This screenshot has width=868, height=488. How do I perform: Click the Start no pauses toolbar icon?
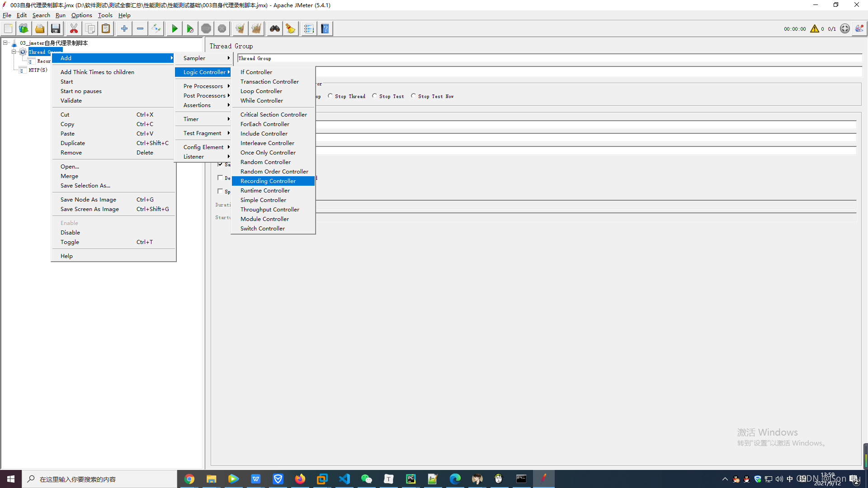190,29
